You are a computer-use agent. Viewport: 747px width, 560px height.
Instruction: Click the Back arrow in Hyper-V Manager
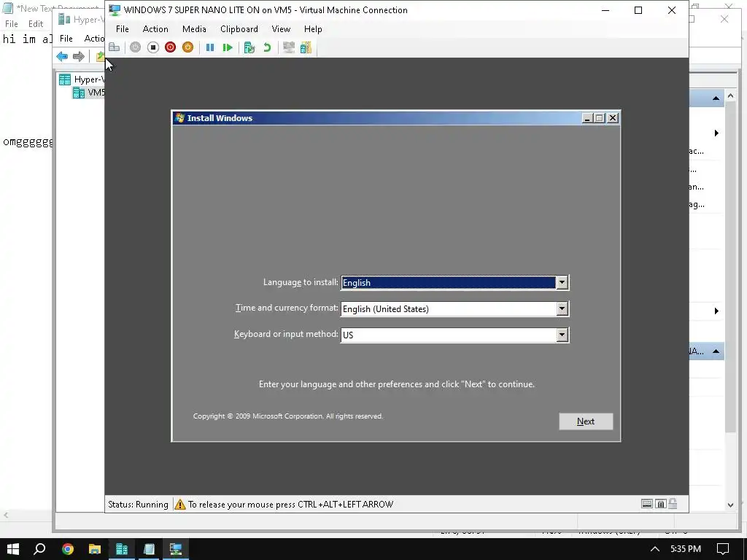tap(62, 57)
